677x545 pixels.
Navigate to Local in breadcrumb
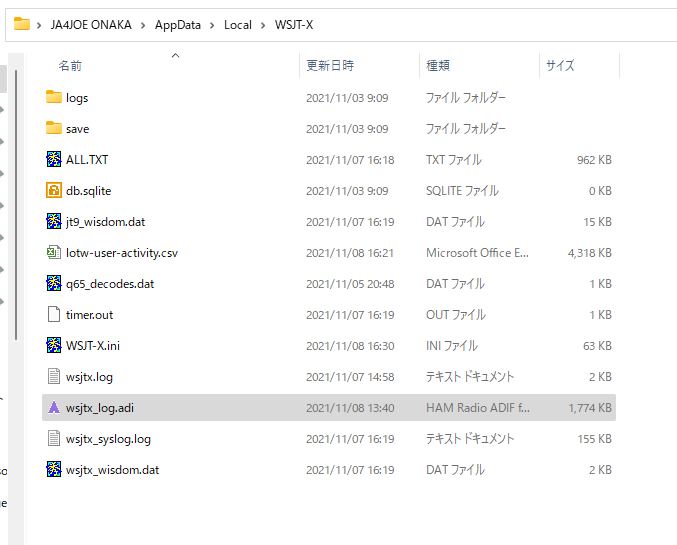(237, 25)
